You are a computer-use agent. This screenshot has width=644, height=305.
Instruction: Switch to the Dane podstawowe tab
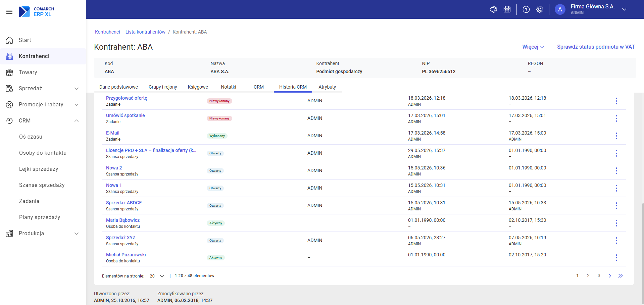pos(118,87)
